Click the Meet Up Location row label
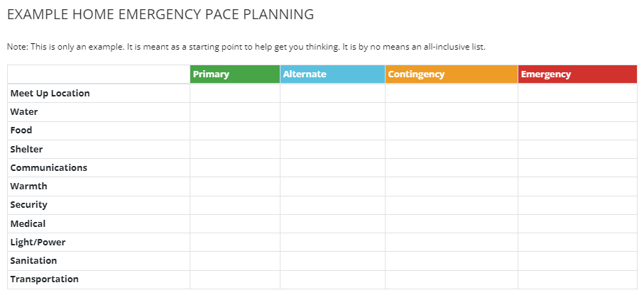Image resolution: width=644 pixels, height=295 pixels. pos(50,93)
